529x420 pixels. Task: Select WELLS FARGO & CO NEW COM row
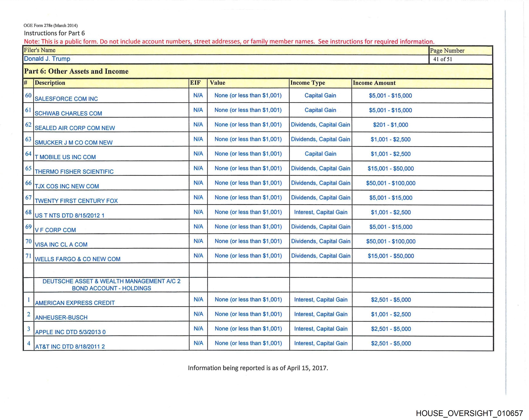[x=78, y=259]
